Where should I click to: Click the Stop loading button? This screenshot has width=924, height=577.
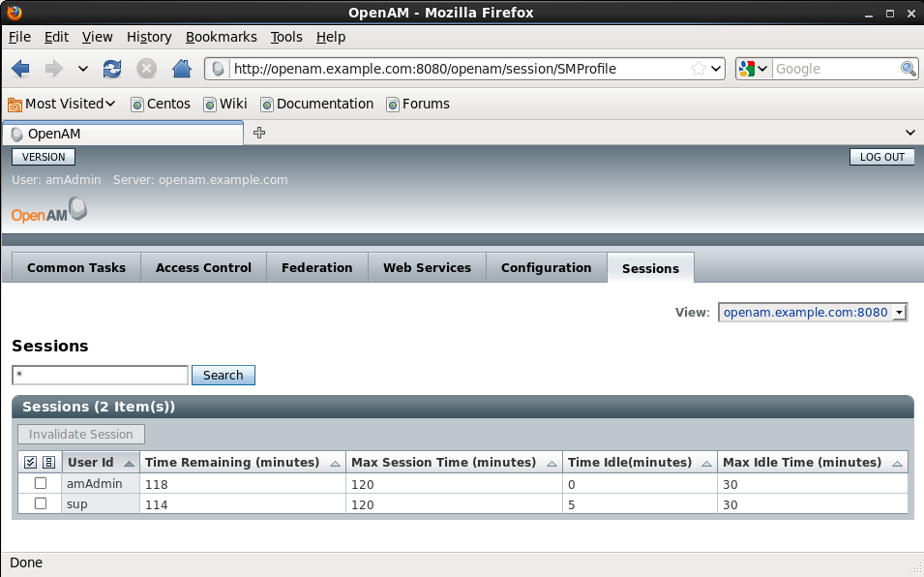[x=147, y=69]
